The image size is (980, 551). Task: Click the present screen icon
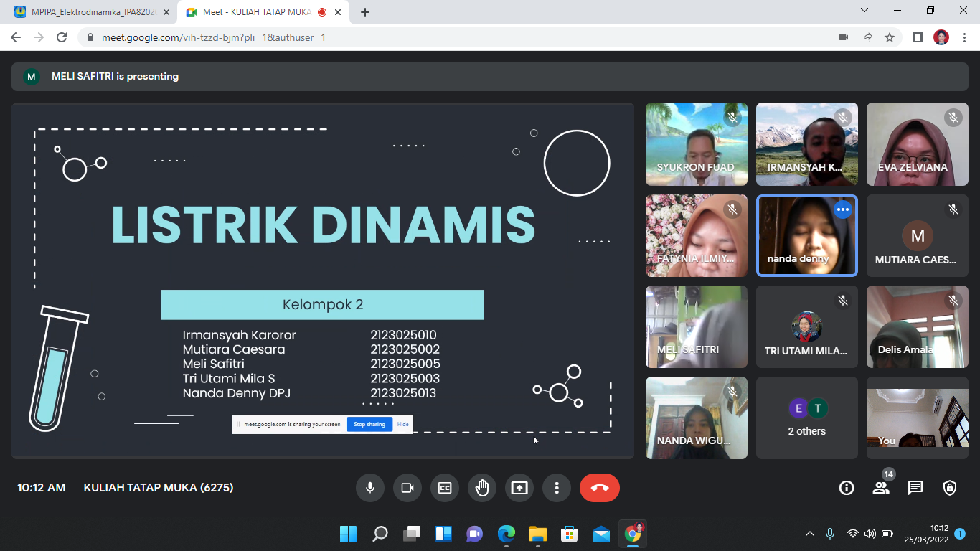coord(519,488)
